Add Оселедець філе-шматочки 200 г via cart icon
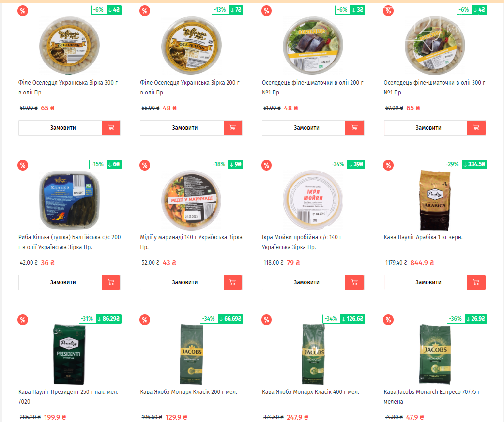 click(x=354, y=128)
